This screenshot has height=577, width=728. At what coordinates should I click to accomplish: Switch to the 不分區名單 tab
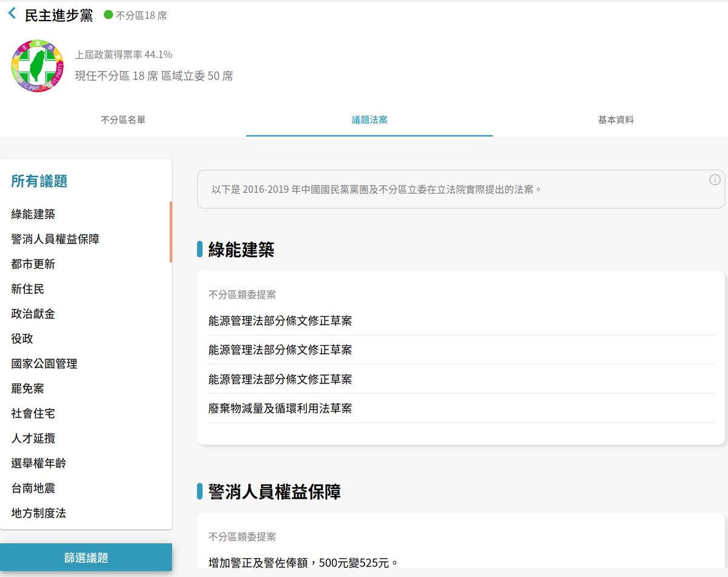click(x=123, y=120)
